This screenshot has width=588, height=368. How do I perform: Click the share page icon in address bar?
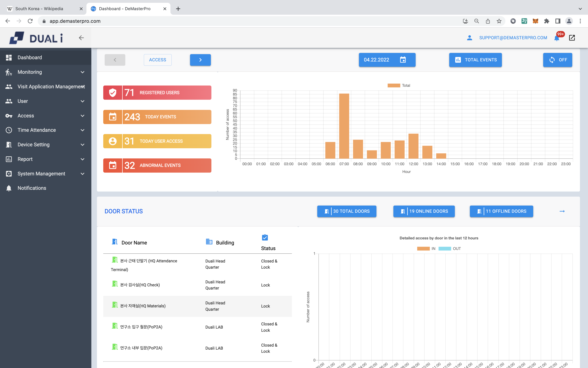[x=488, y=21]
